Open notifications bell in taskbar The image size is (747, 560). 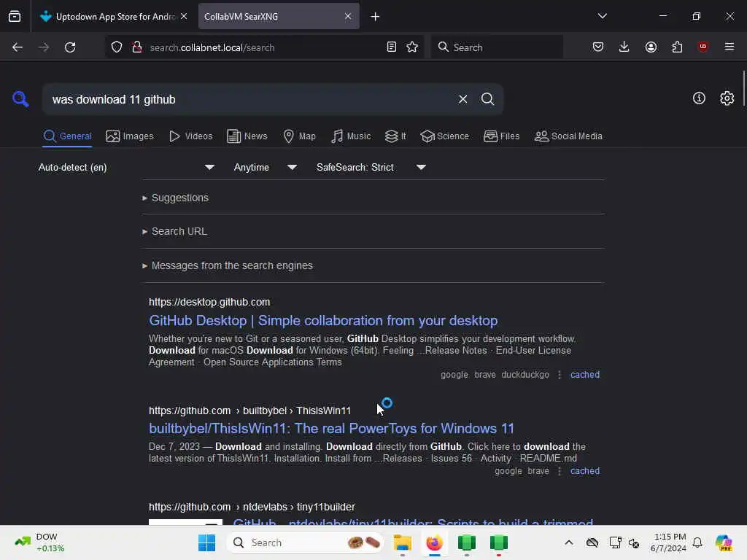tap(697, 542)
